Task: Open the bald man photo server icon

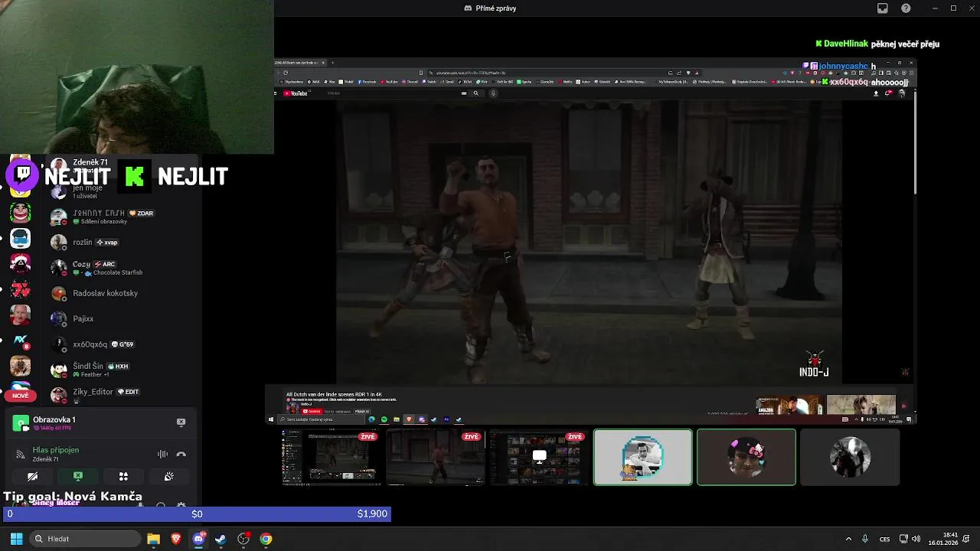Action: pos(21,315)
